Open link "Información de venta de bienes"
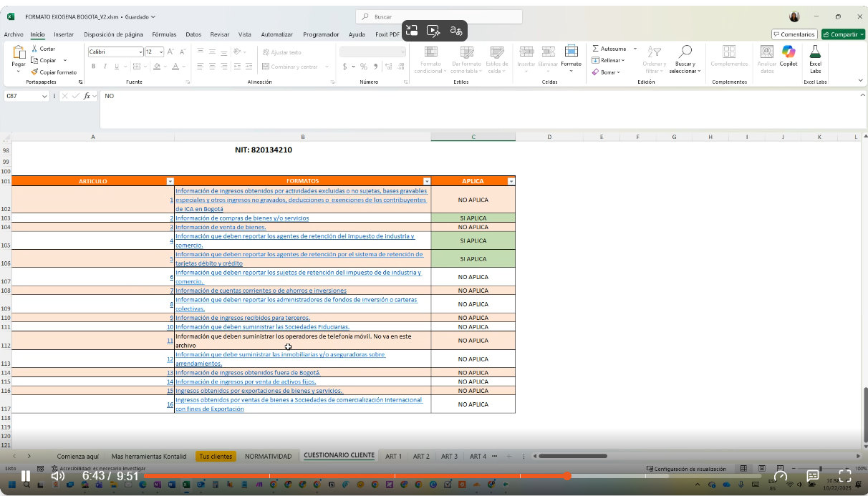Viewport: 868px width, 496px height. tap(221, 228)
